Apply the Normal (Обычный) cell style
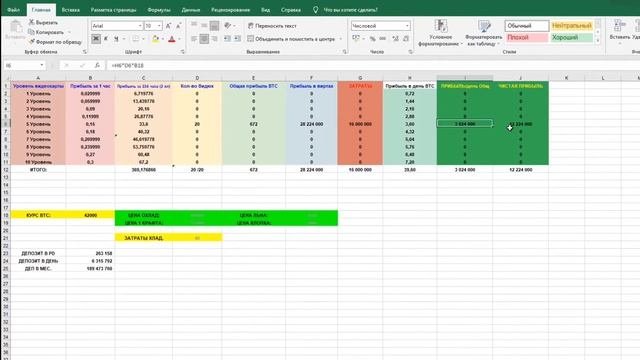Screen dimensions: 640x360 (x=527, y=26)
